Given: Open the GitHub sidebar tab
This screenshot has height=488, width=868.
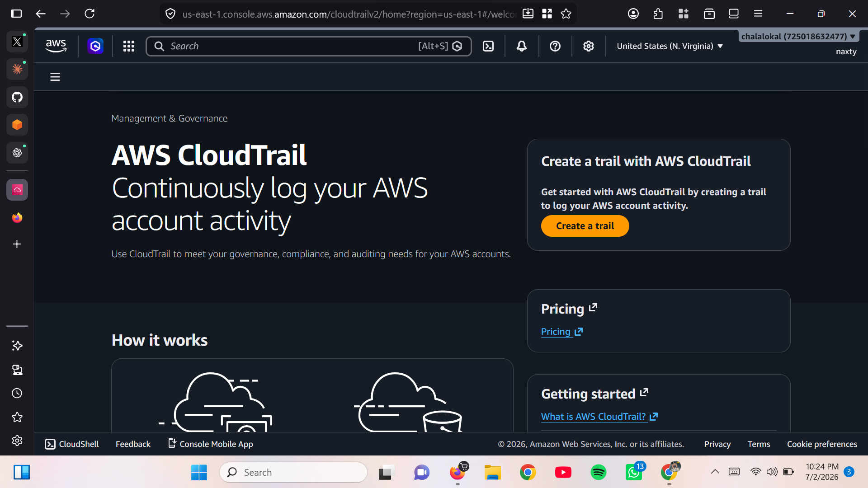Looking at the screenshot, I should (17, 97).
